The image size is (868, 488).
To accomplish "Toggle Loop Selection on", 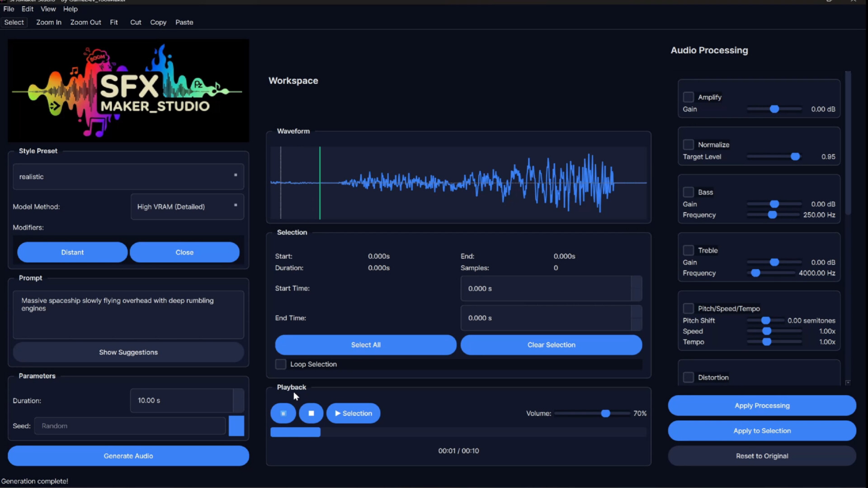I will pyautogui.click(x=280, y=364).
